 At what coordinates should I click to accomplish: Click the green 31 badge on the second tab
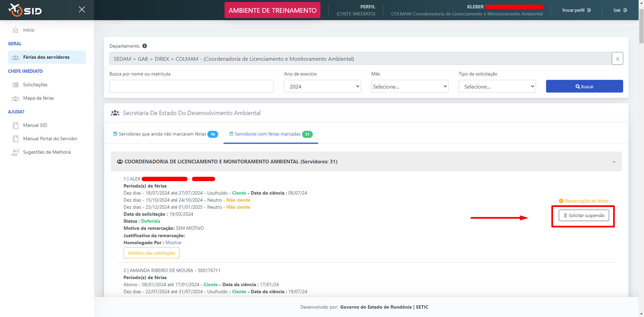pos(307,134)
